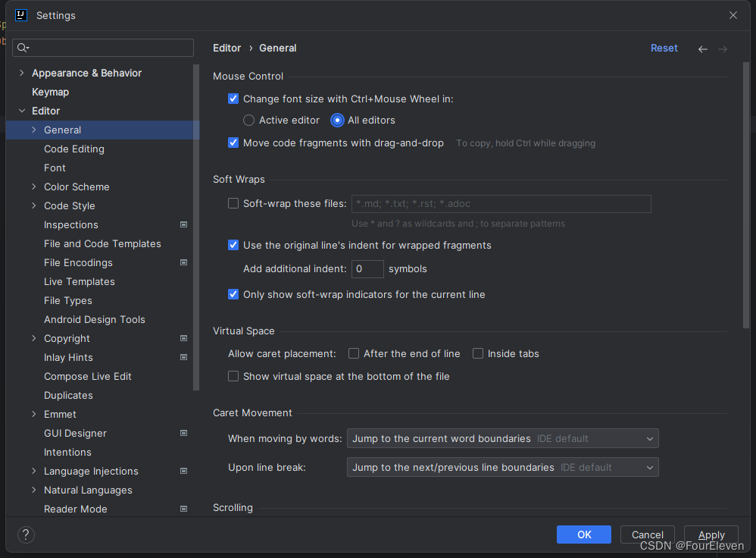Viewport: 756px width, 558px height.
Task: Navigate forward with the right arrow icon
Action: (722, 49)
